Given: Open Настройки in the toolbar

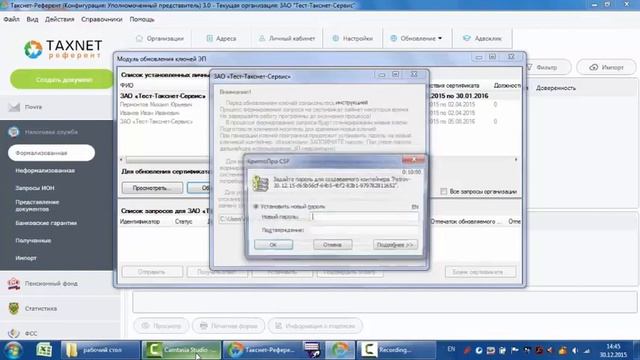Looking at the screenshot, I should (x=353, y=38).
